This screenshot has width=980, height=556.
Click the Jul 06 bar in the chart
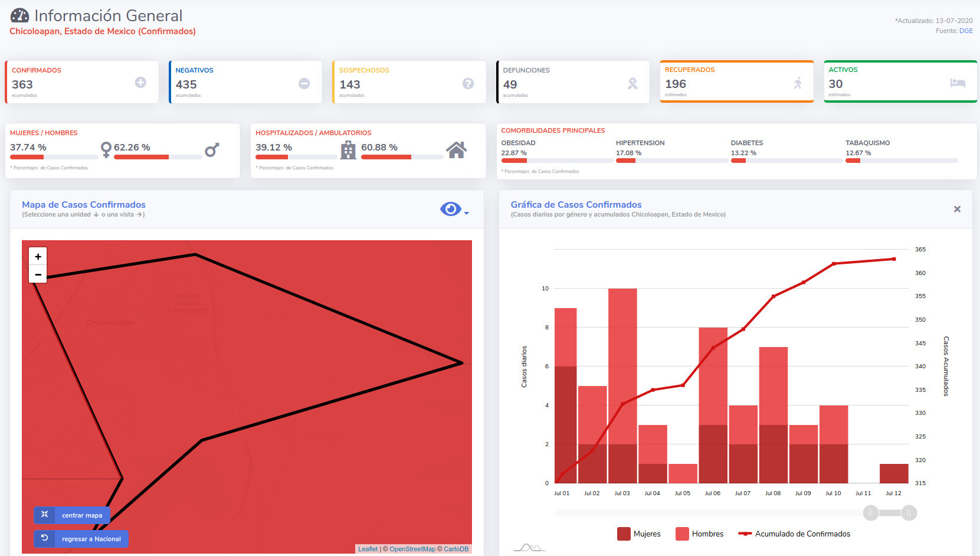click(713, 405)
